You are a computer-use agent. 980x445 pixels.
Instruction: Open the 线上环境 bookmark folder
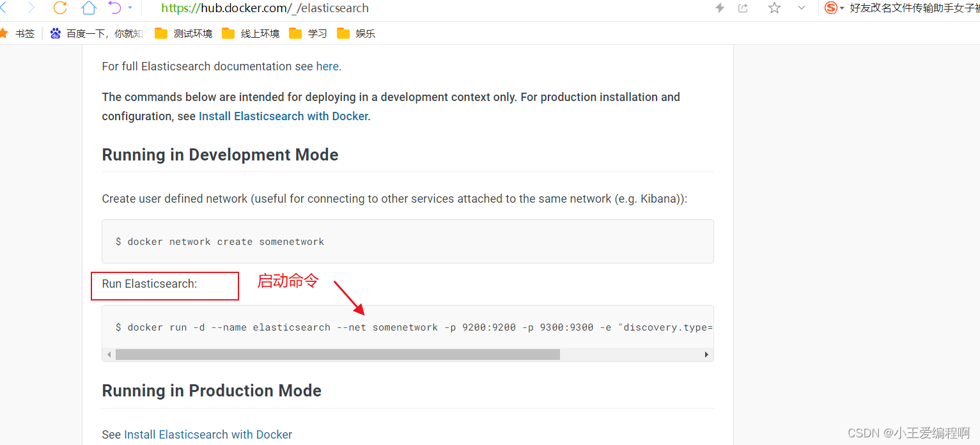point(251,33)
